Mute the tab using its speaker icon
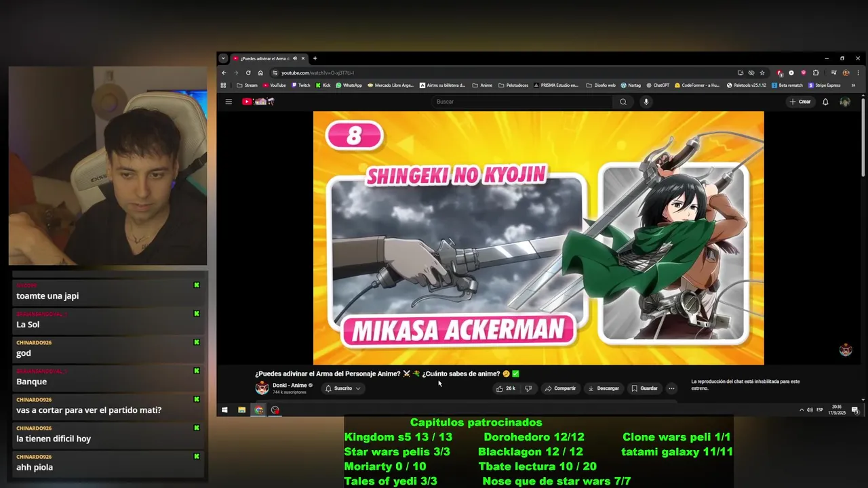868x488 pixels. click(295, 58)
